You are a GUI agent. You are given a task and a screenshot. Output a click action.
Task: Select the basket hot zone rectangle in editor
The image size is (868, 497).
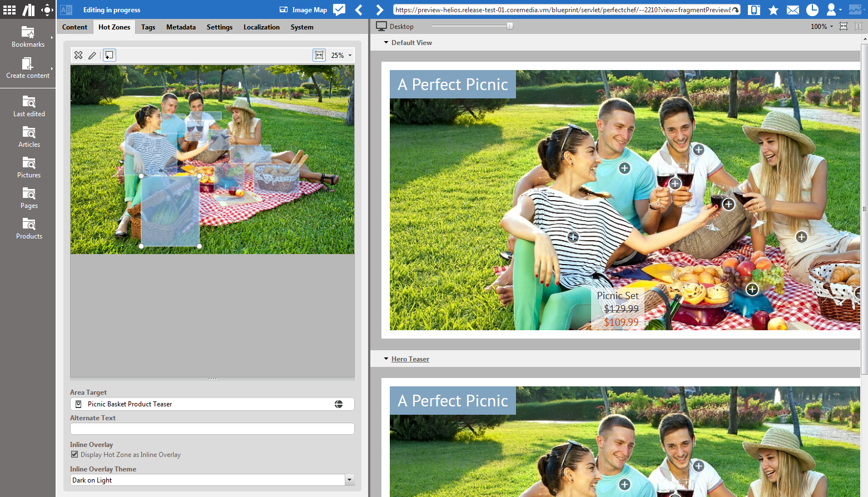(170, 211)
